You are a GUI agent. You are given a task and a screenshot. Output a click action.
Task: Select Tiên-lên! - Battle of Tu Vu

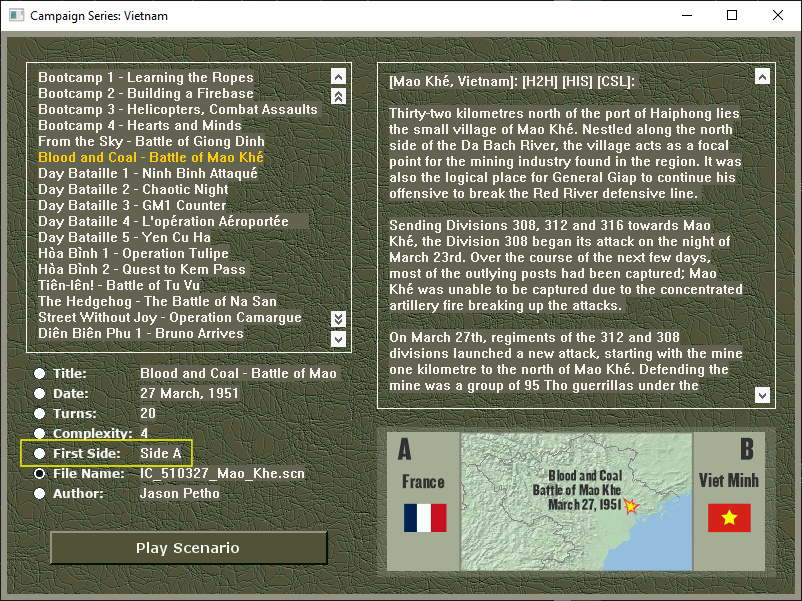119,285
